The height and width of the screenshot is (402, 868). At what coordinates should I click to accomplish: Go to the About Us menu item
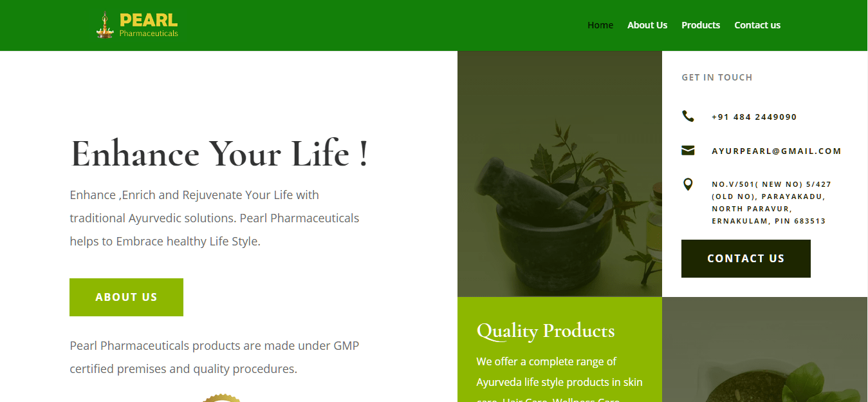[x=647, y=25]
